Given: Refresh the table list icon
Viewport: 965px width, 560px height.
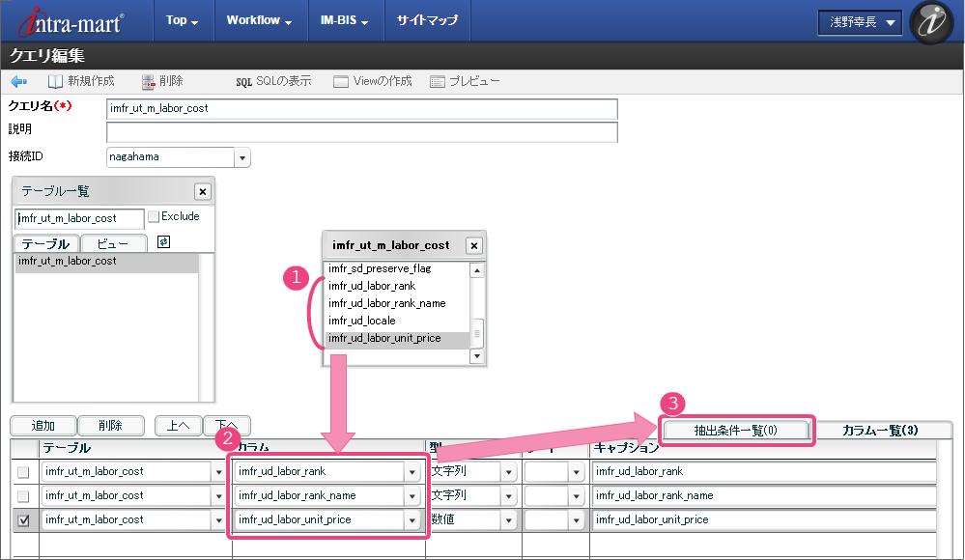Looking at the screenshot, I should pos(163,241).
